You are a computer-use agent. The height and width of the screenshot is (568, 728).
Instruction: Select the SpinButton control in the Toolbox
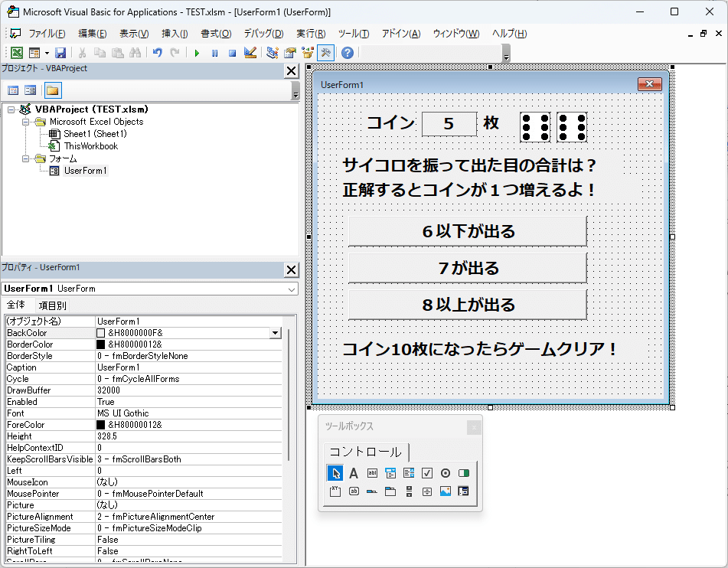point(428,491)
